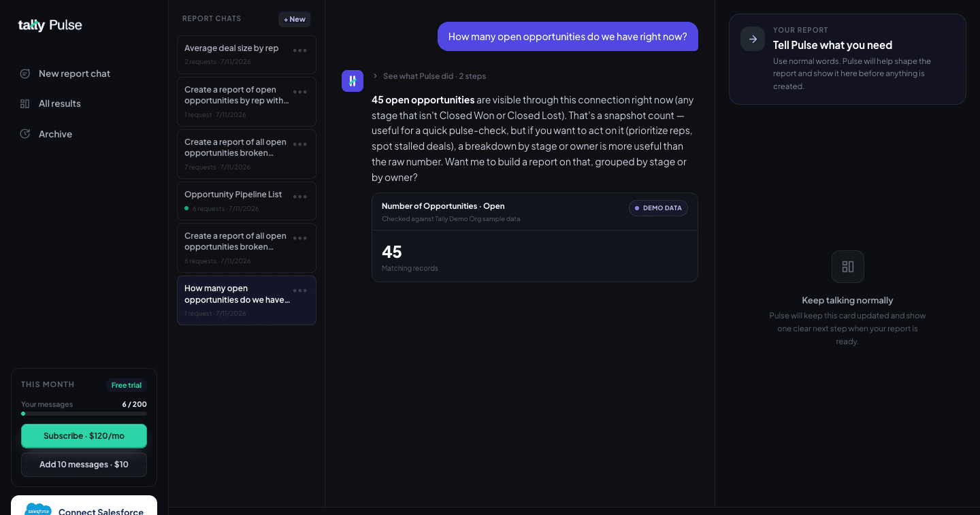This screenshot has height=515, width=980.
Task: Open options for Average deal size by rep
Action: [x=300, y=50]
